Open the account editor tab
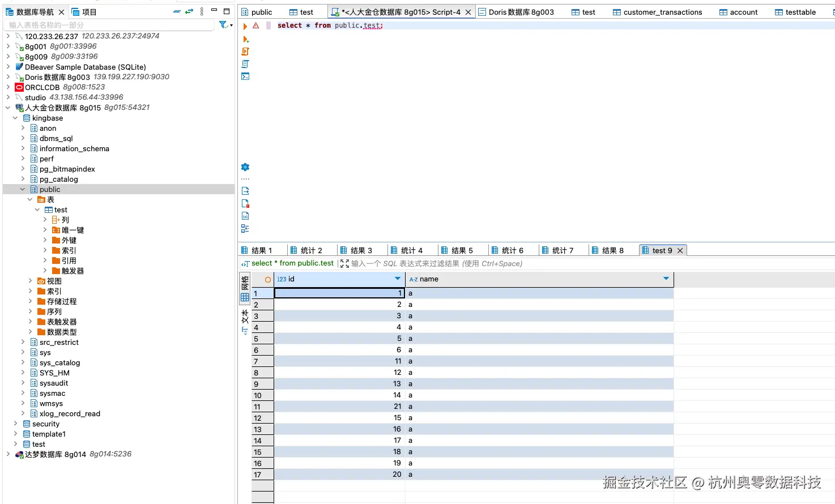The height and width of the screenshot is (504, 835). pos(739,12)
